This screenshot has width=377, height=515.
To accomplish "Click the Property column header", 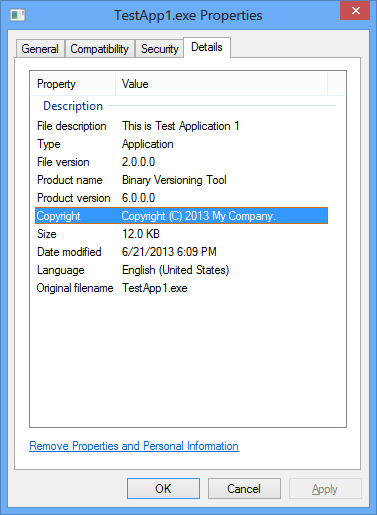I will 73,84.
